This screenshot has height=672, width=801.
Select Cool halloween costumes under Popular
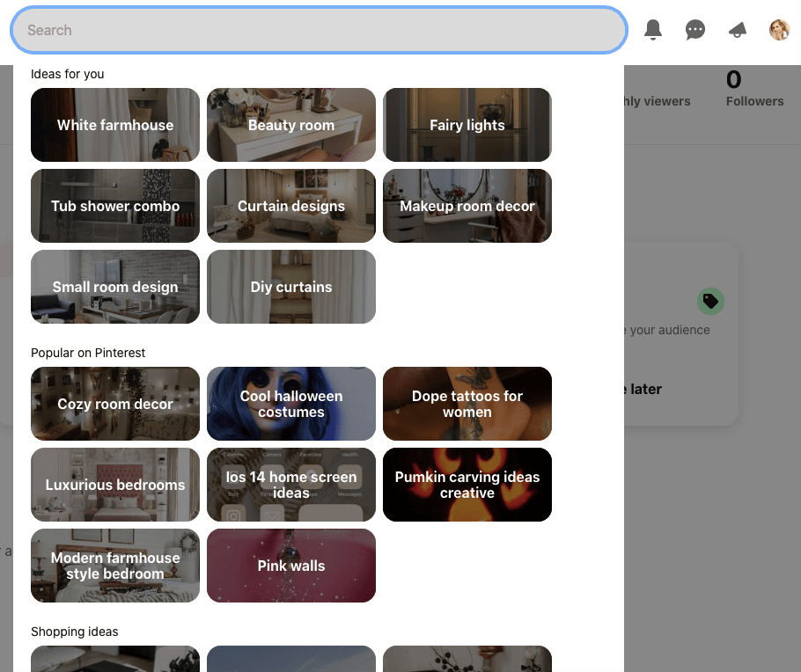(x=291, y=404)
